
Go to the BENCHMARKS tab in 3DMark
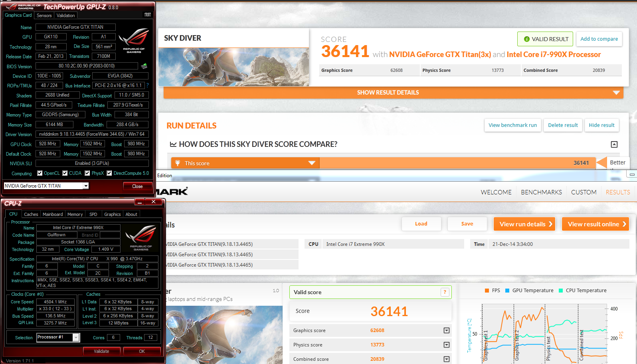(541, 192)
